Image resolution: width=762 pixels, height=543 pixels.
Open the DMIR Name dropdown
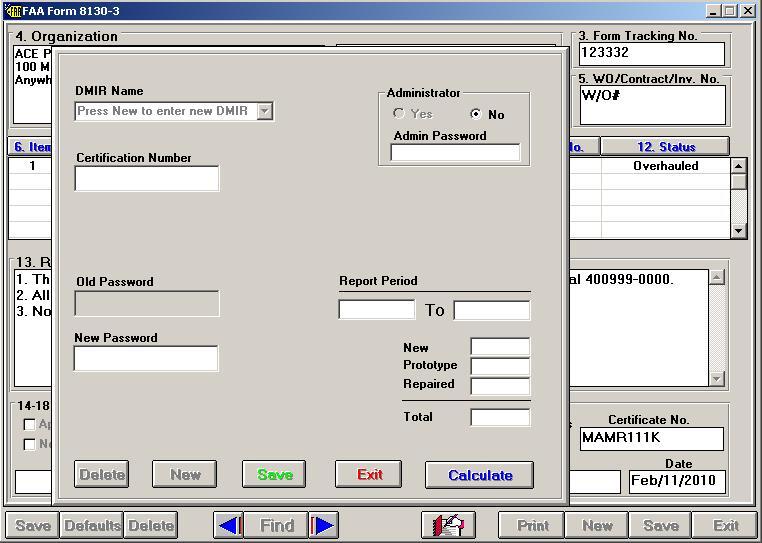coord(265,111)
